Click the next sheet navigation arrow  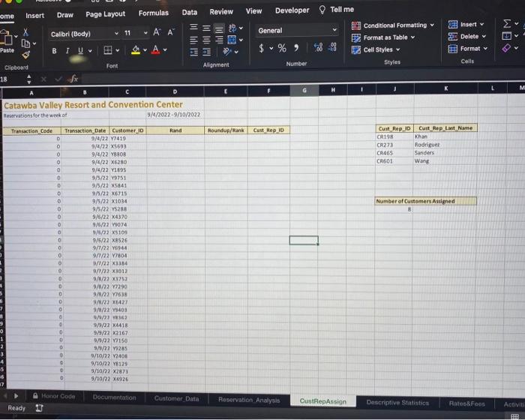click(x=16, y=396)
